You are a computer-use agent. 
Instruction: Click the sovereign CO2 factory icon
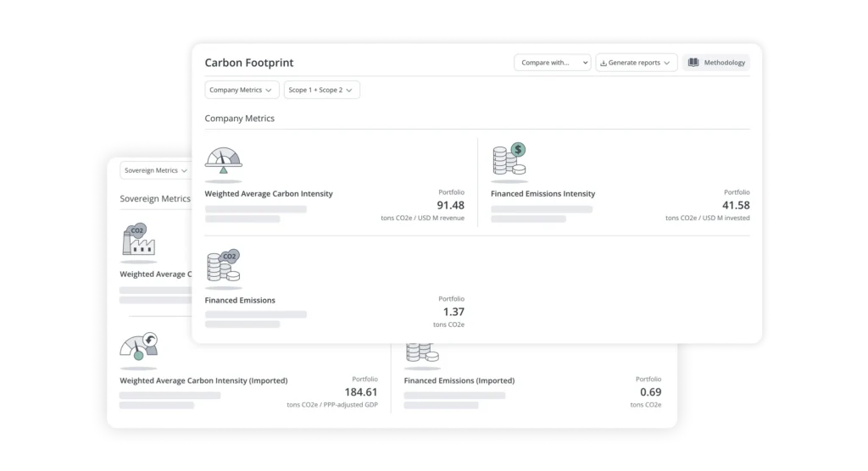pos(138,240)
